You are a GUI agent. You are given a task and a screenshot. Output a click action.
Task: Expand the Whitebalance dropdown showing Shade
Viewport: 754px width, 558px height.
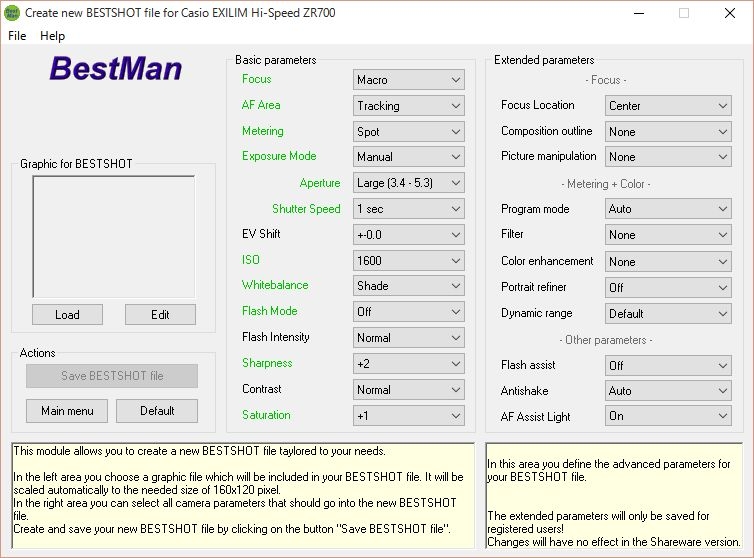click(x=408, y=286)
